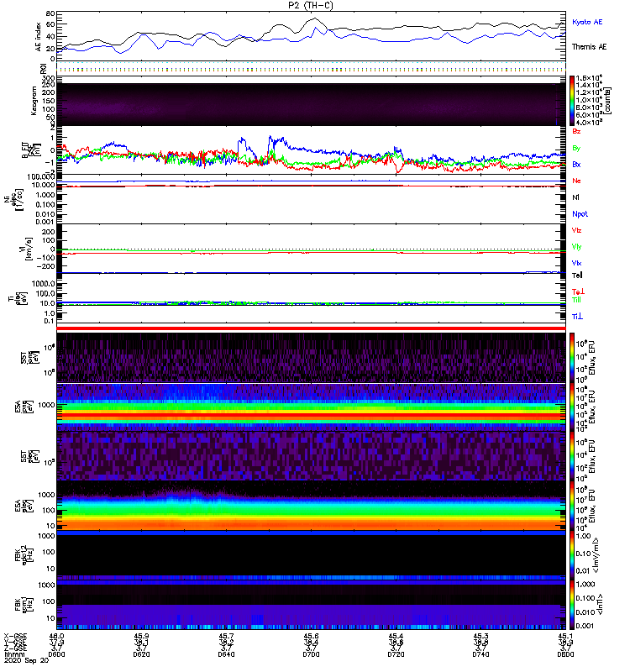Click the red Bz legend label
Viewport: 630px width, 672px height.
[576, 131]
